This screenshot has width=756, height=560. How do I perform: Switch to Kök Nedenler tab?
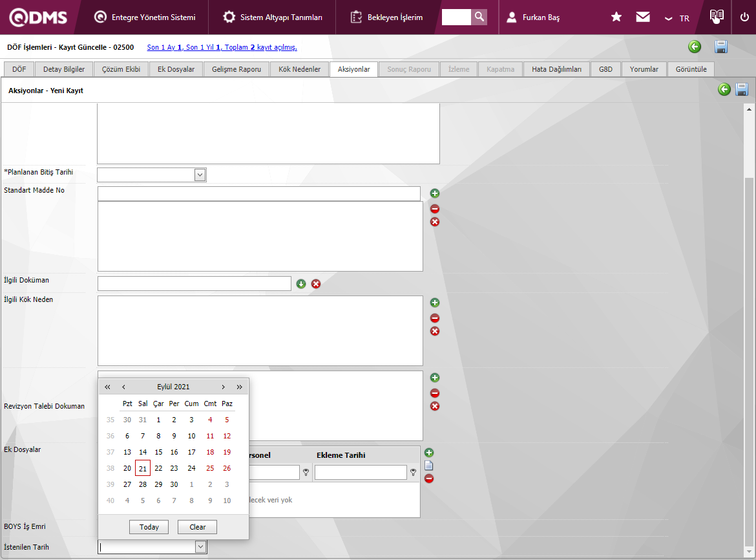click(x=299, y=69)
